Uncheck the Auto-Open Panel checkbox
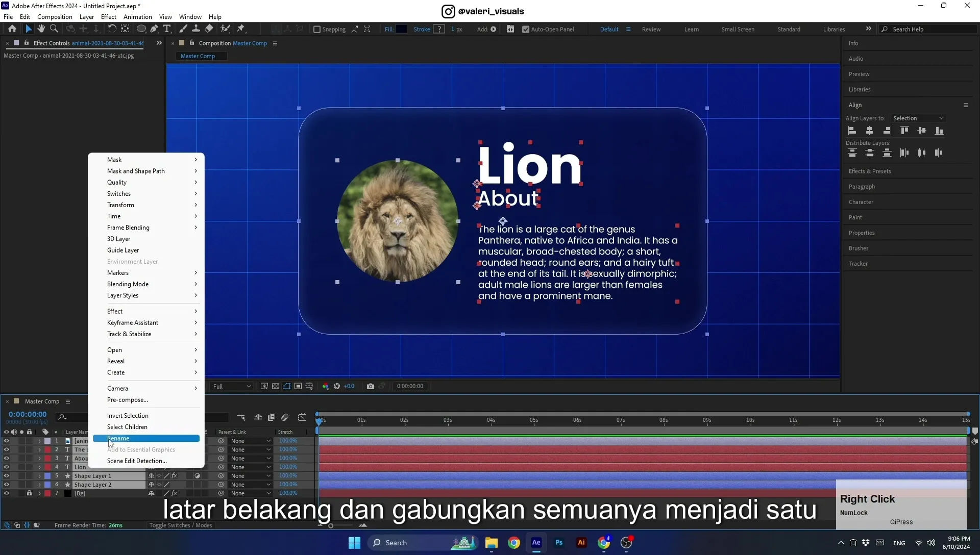The height and width of the screenshot is (555, 980). [x=526, y=30]
